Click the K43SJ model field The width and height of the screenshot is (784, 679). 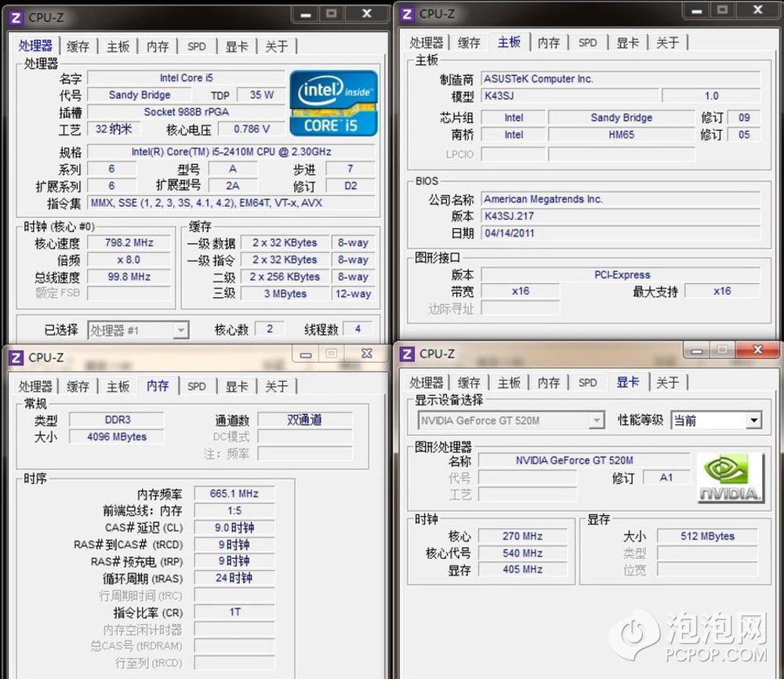pos(570,96)
